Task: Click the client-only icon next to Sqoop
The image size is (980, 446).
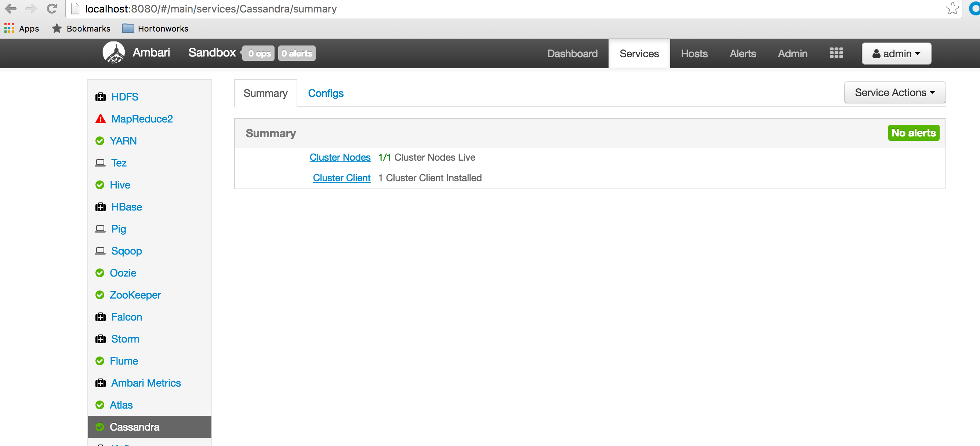Action: pyautogui.click(x=100, y=251)
